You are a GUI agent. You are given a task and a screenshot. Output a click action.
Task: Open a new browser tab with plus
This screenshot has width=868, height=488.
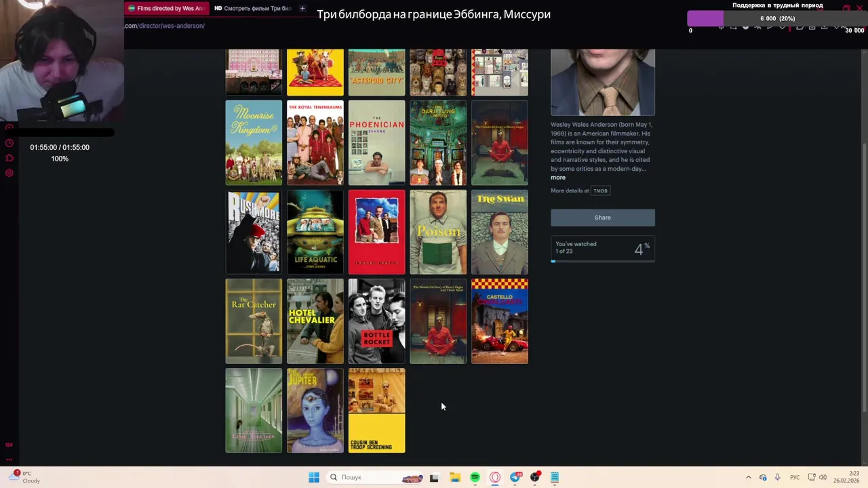tap(302, 8)
